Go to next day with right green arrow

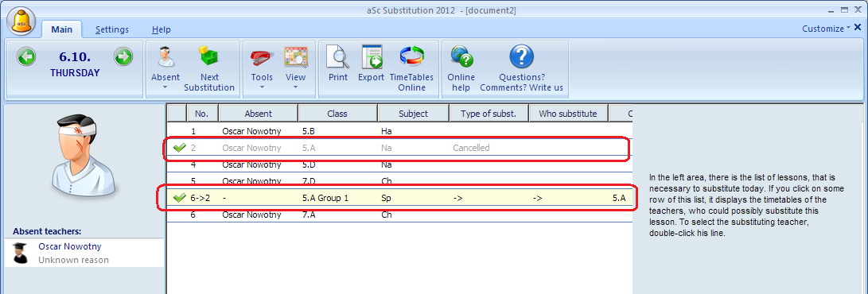123,56
